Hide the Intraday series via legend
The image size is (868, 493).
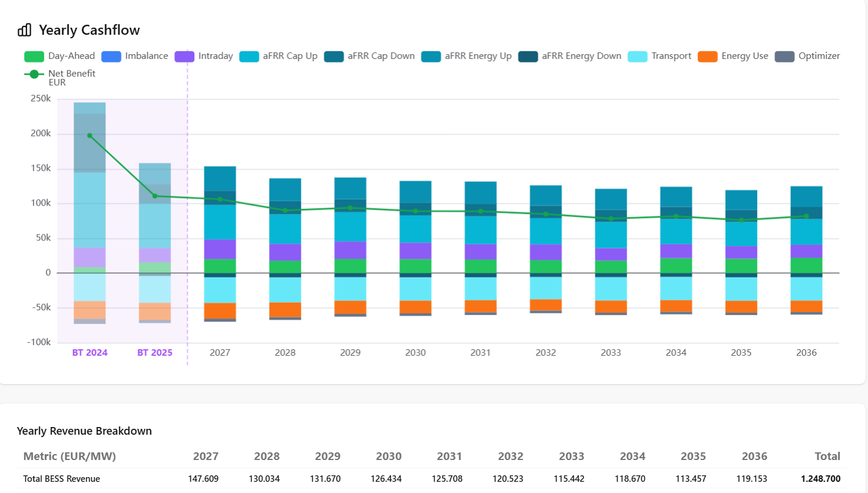(x=204, y=56)
